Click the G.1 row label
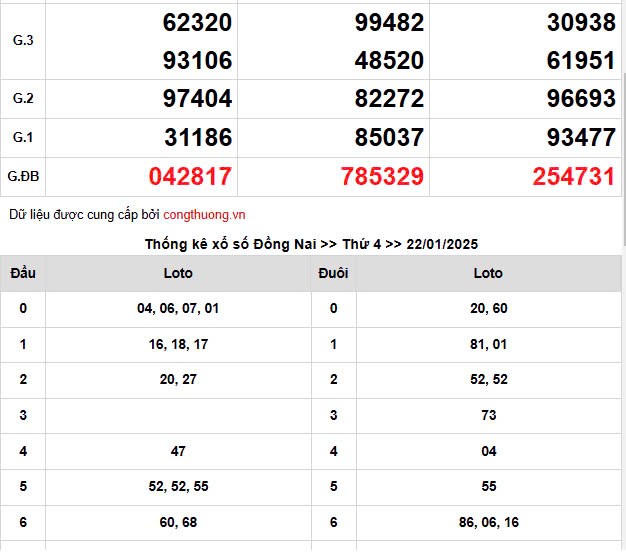 23,138
